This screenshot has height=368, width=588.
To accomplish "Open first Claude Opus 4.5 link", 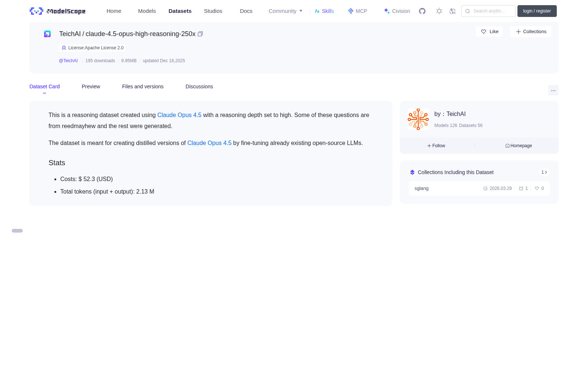I will point(179,115).
